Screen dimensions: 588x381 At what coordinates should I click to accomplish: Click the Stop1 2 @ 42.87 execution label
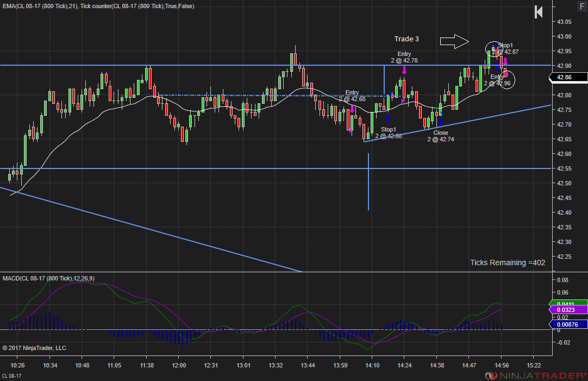pos(505,48)
